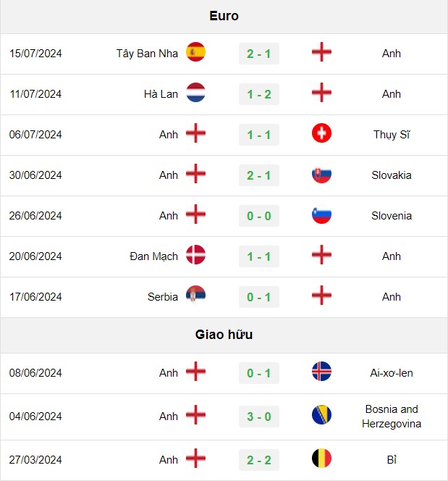Screen dimensions: 448x481
Task: Click the Serbia flag icon
Action: pos(195,295)
